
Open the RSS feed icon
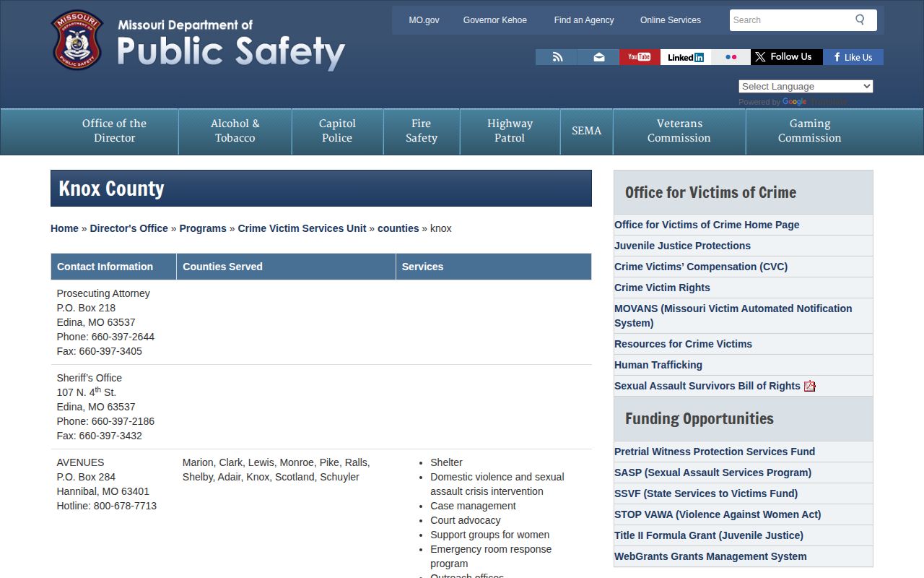click(x=557, y=57)
